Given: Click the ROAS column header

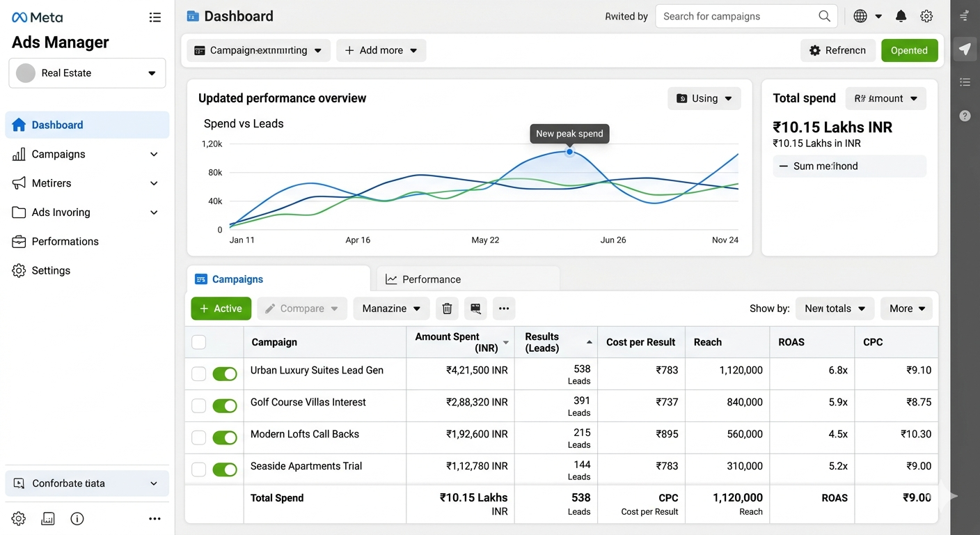Looking at the screenshot, I should (x=812, y=342).
